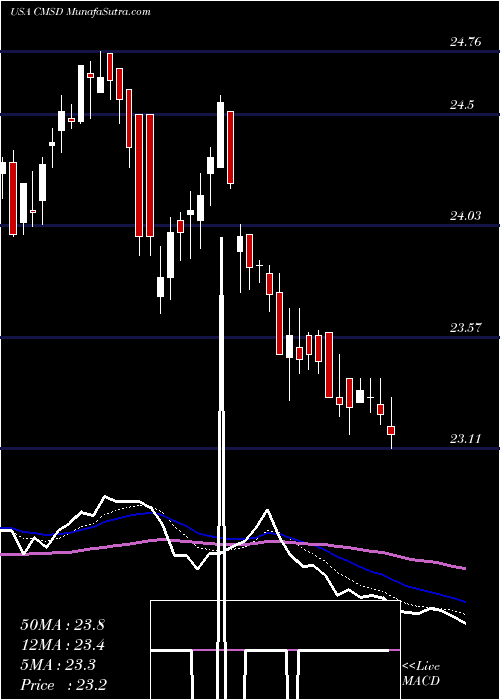500x700 pixels.
Task: Click the 50MA : 23.8 value
Action: [x=62, y=625]
